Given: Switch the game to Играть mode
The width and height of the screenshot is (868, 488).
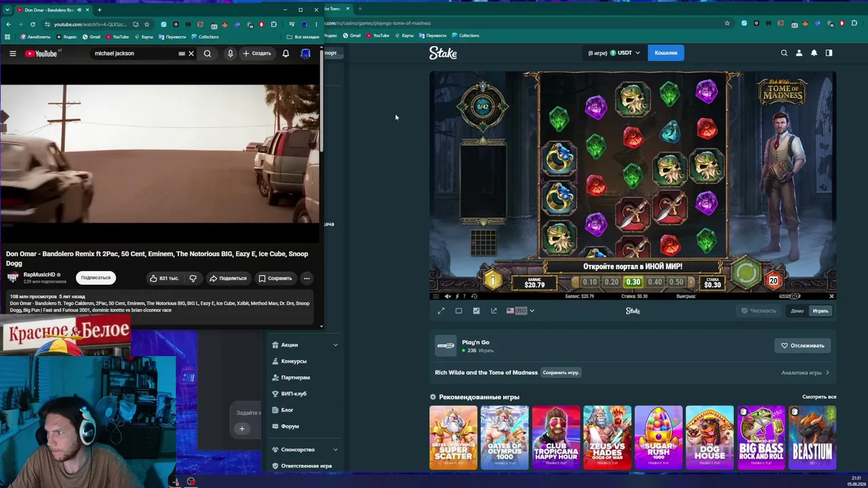Looking at the screenshot, I should (x=821, y=311).
